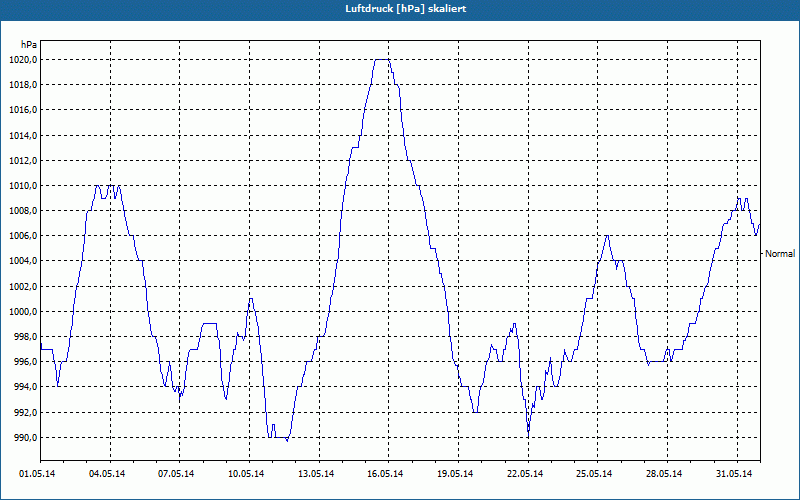The image size is (800, 500).
Task: Click the 01.05.14 date label
Action: click(x=37, y=474)
